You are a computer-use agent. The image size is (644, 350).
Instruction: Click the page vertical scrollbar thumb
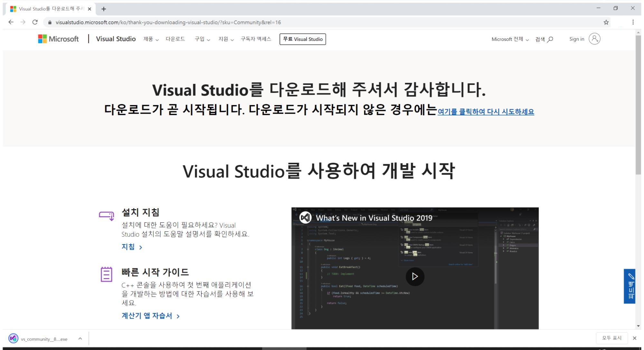638,105
